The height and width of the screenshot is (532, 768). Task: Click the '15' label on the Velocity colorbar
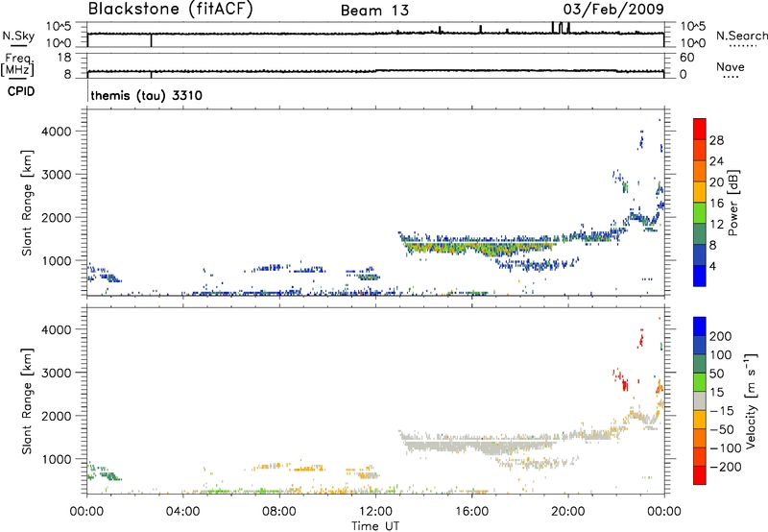(716, 393)
